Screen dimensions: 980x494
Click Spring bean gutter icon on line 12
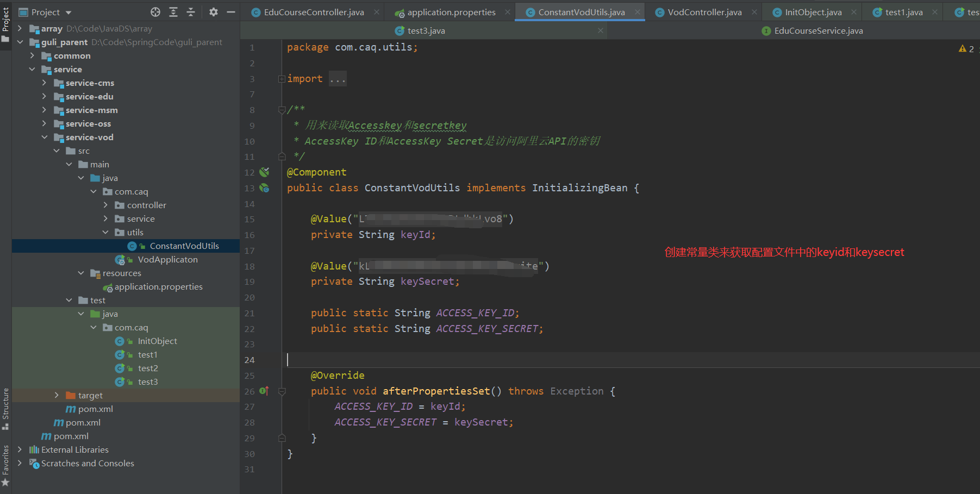264,172
